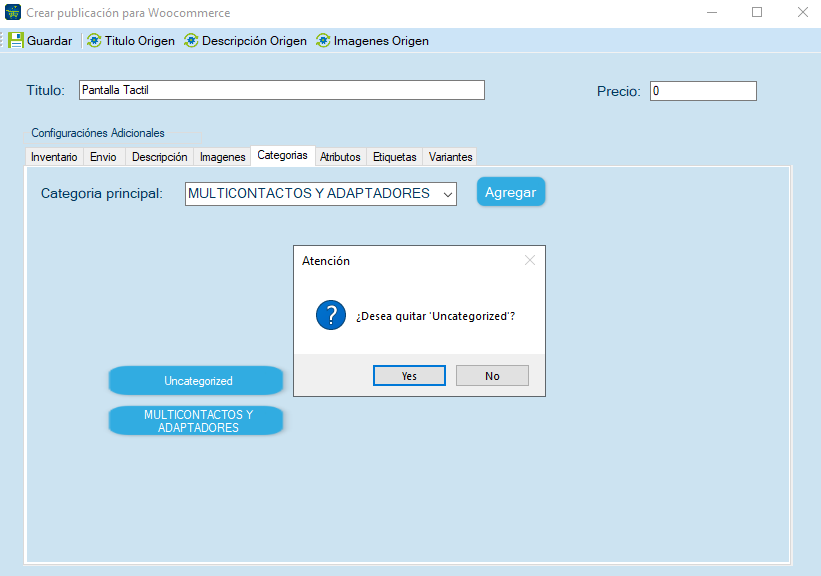The width and height of the screenshot is (821, 576).
Task: Click Guardar label in toolbar
Action: click(49, 41)
